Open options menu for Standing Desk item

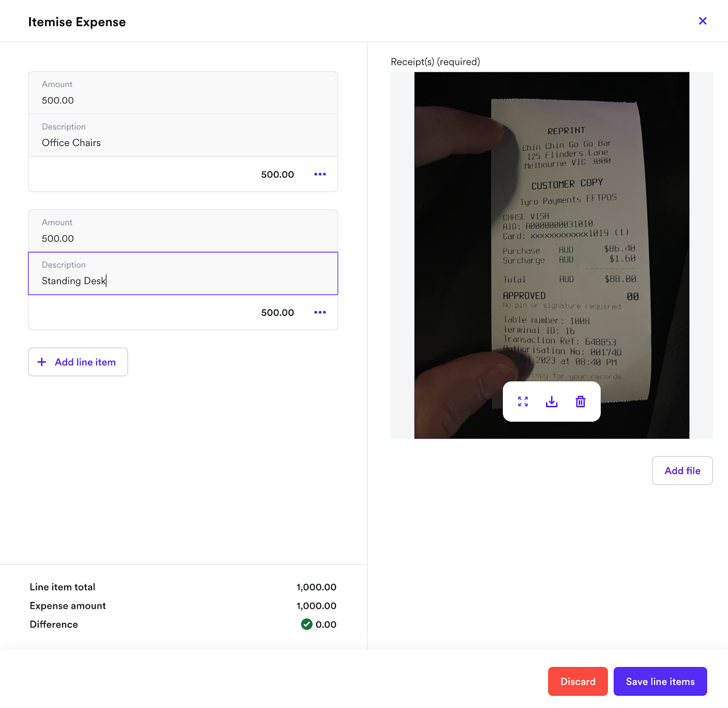coord(320,313)
